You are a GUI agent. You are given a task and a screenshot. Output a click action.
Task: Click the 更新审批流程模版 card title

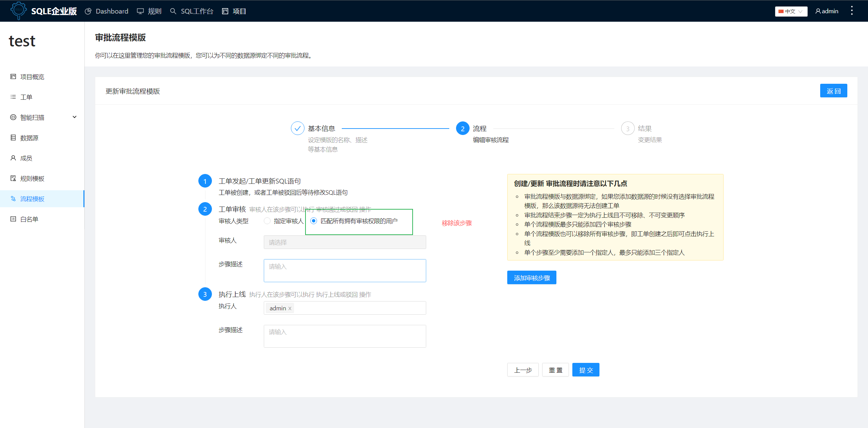(133, 91)
